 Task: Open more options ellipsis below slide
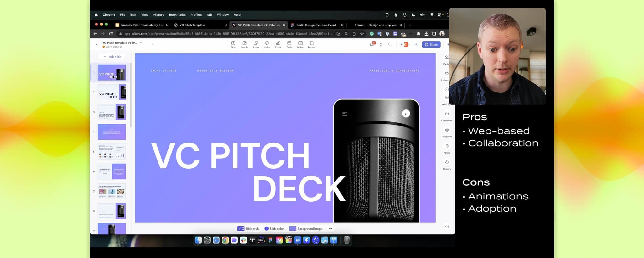pyautogui.click(x=330, y=229)
